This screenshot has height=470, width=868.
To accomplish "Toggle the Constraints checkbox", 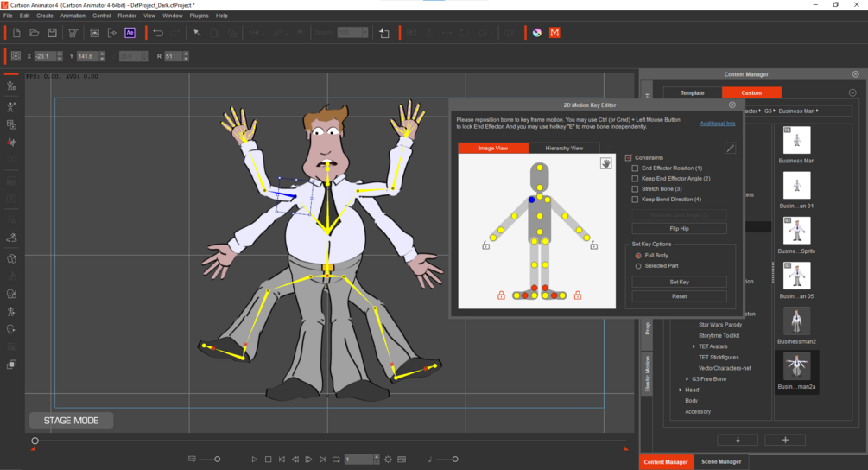I will click(x=628, y=158).
